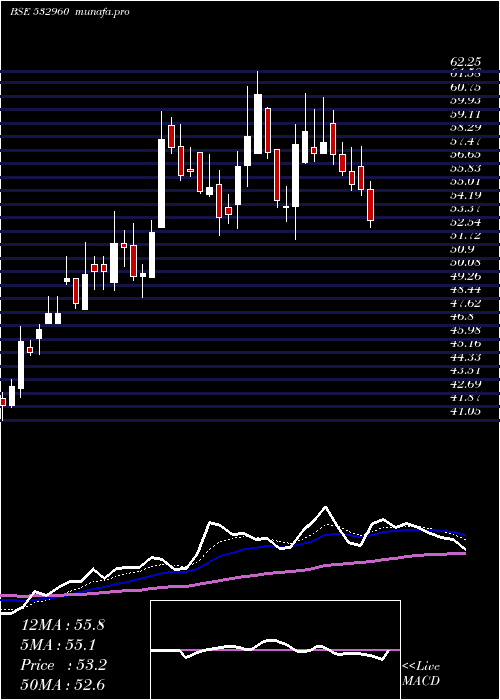Screen dimensions: 500x700
Task: Click the 51.72 price axis value
Action: click(465, 236)
